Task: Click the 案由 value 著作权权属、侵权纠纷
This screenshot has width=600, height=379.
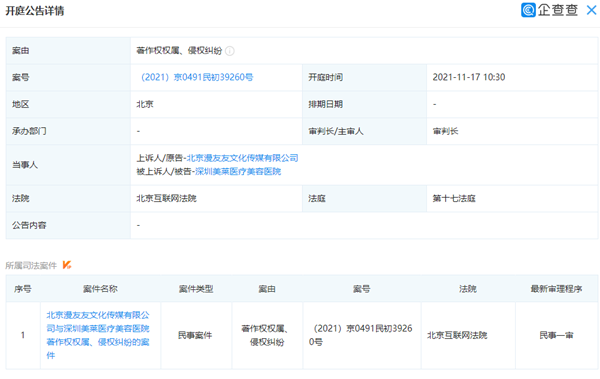Action: coord(179,51)
